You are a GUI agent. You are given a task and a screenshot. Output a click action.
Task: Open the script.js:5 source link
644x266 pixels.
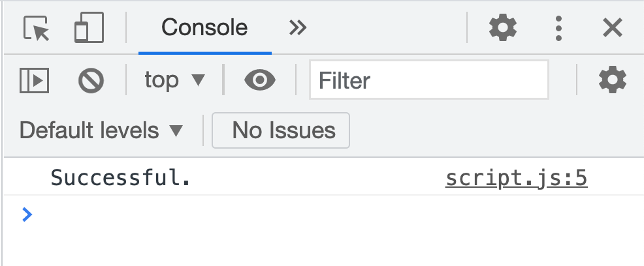coord(516,178)
